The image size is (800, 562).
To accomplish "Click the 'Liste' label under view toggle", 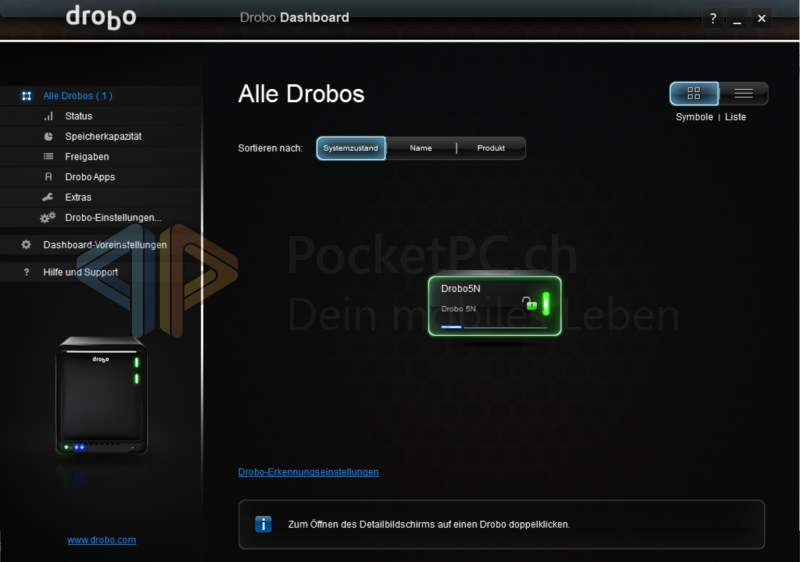I will click(735, 117).
